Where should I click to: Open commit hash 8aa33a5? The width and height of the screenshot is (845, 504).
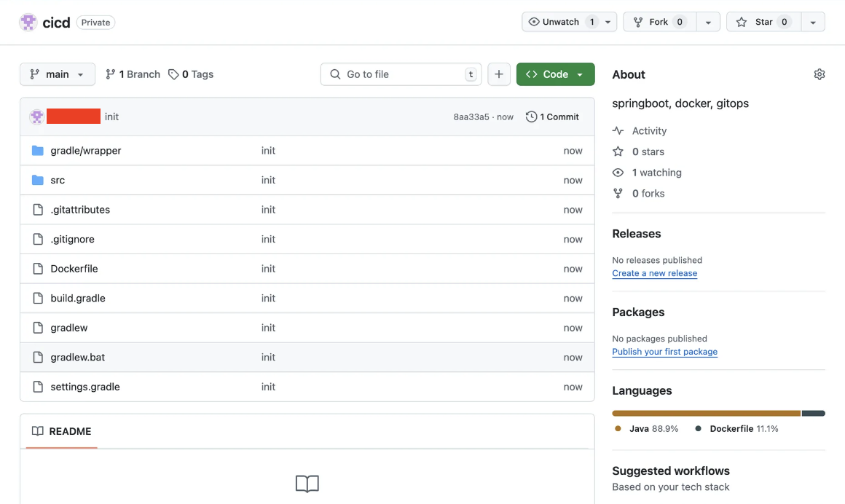(x=471, y=117)
